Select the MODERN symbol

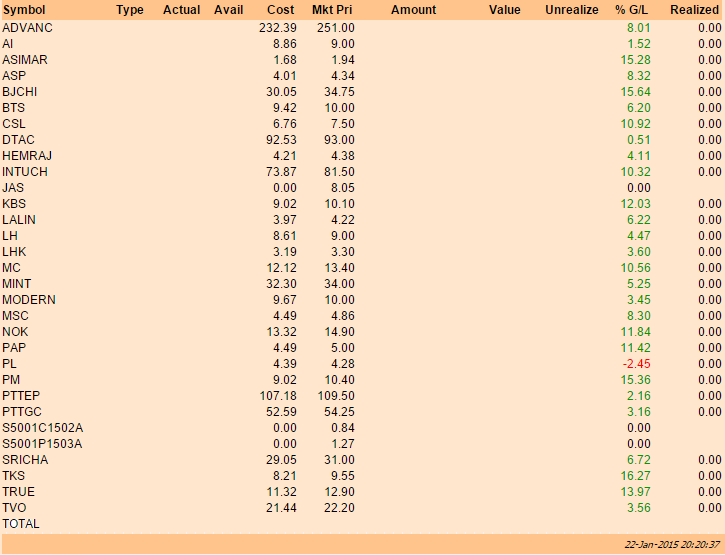29,300
